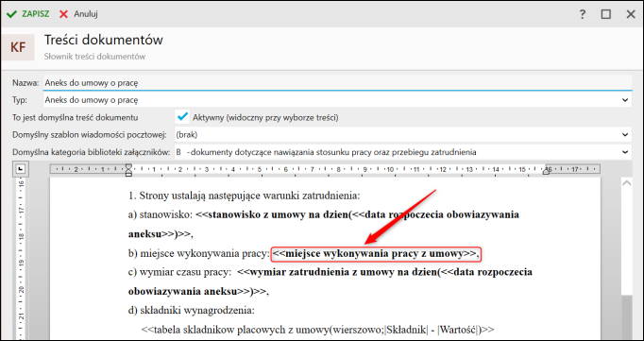Open help using the question mark icon
Image resolution: width=644 pixels, height=341 pixels.
(582, 14)
